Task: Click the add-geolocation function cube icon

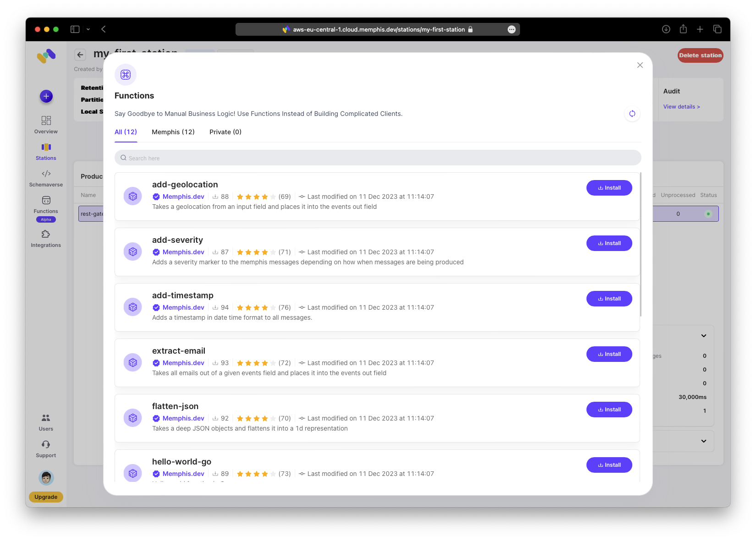Action: point(133,197)
